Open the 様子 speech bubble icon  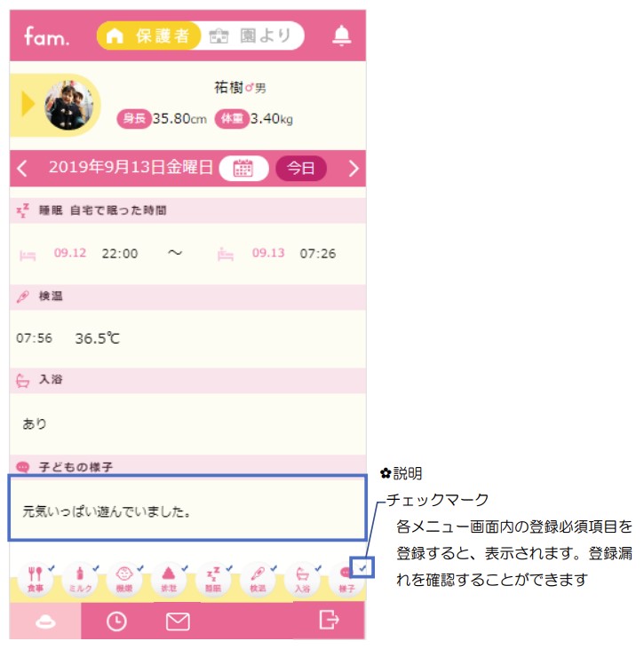(346, 580)
